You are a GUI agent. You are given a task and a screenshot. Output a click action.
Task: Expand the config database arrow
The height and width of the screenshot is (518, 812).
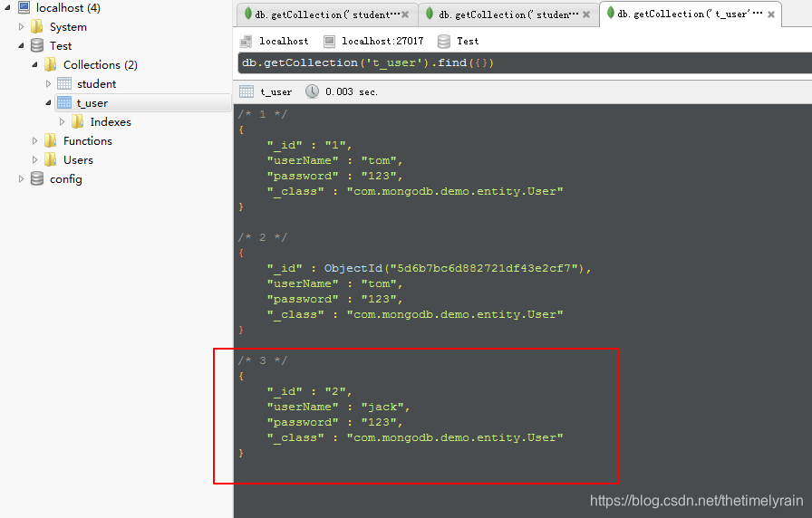point(21,179)
